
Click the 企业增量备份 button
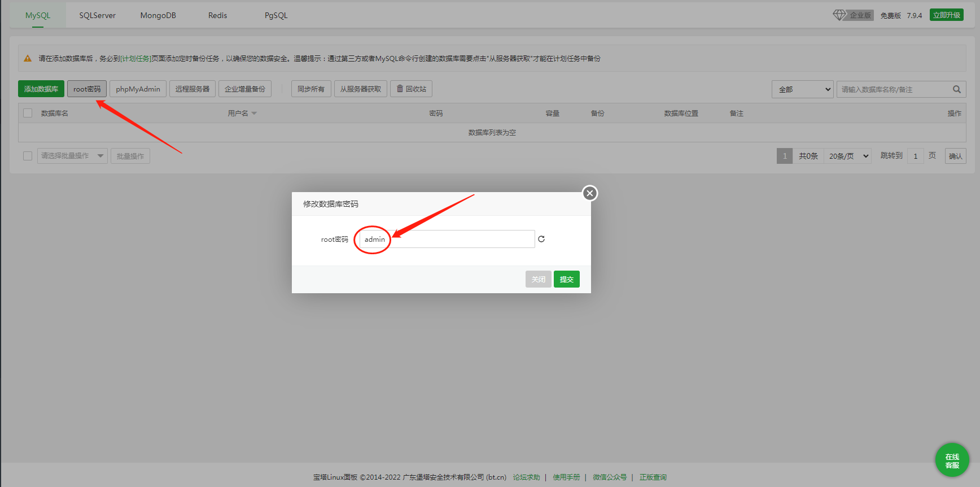coord(245,89)
